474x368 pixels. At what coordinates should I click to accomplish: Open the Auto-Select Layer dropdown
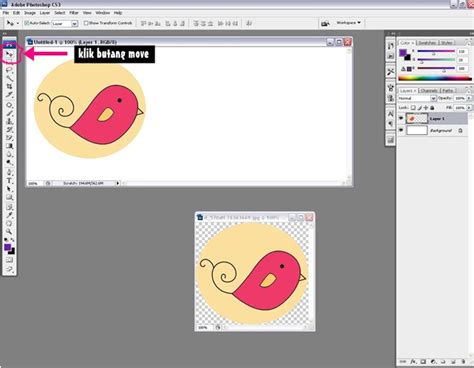(65, 24)
